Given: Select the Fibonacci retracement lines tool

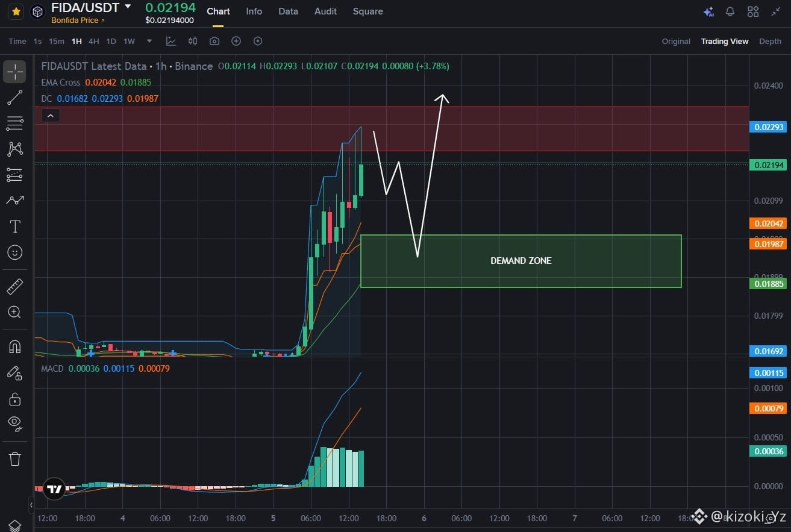Looking at the screenshot, I should tap(15, 124).
